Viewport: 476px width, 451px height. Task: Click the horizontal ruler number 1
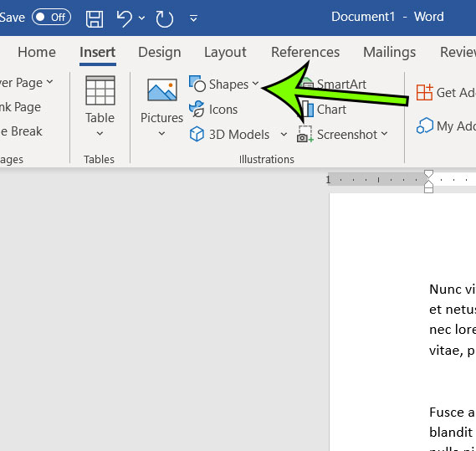pyautogui.click(x=328, y=180)
